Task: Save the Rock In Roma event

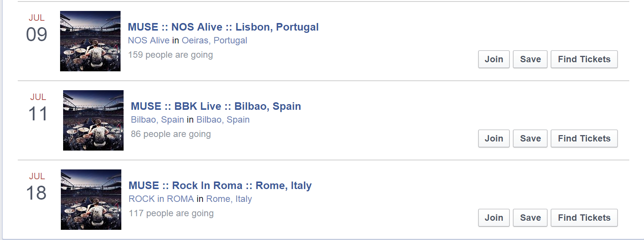Action: (530, 218)
